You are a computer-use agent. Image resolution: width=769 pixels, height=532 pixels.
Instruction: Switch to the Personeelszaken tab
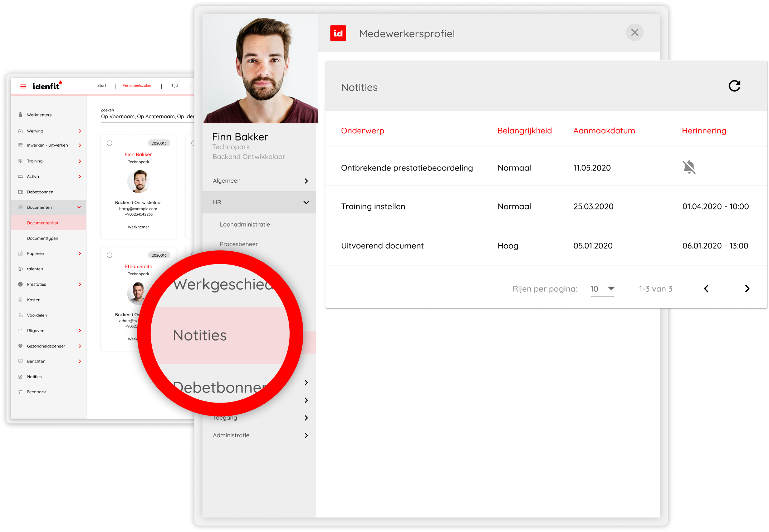[x=137, y=86]
